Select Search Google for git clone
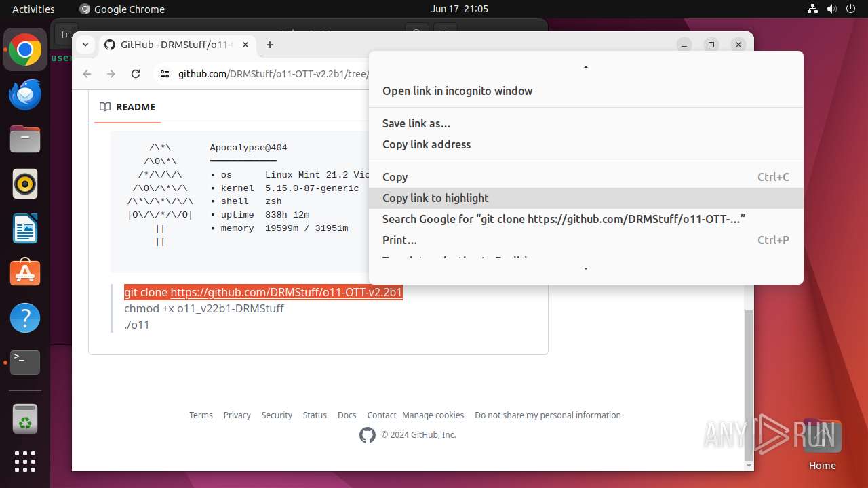Viewport: 868px width, 488px height. point(586,219)
